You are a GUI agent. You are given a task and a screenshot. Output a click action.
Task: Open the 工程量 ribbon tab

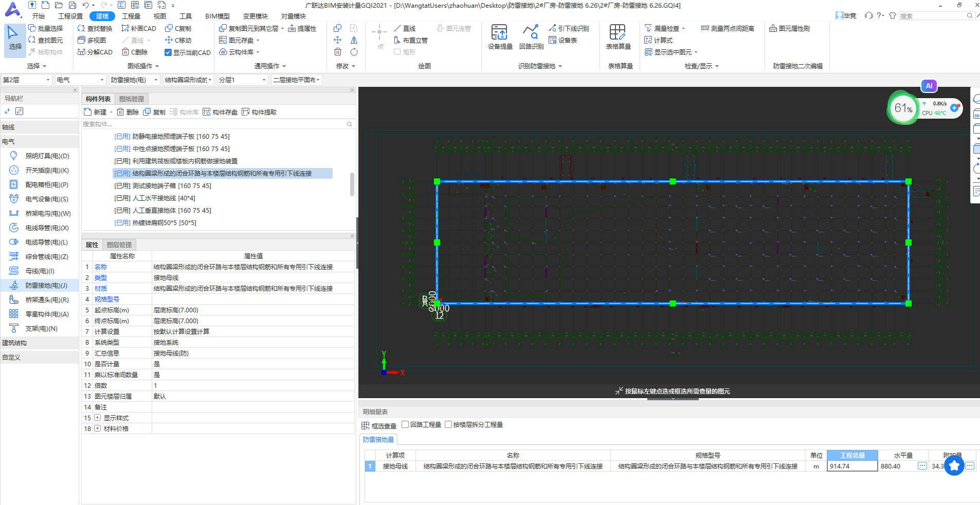(x=131, y=16)
